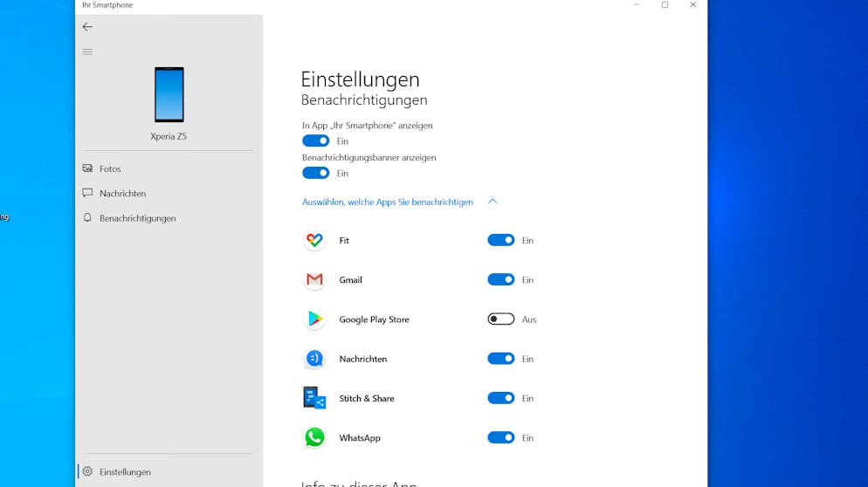Click the 'Xperia Z5' device name
Viewport: 868px width, 487px height.
pyautogui.click(x=169, y=136)
